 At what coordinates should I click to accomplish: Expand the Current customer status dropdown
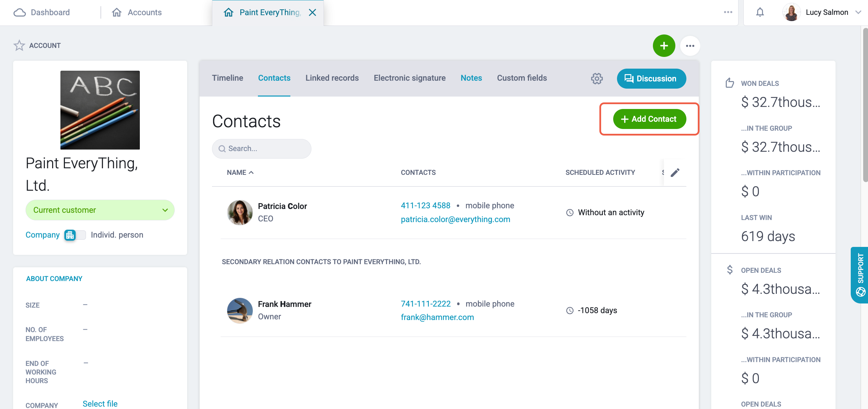(x=100, y=210)
